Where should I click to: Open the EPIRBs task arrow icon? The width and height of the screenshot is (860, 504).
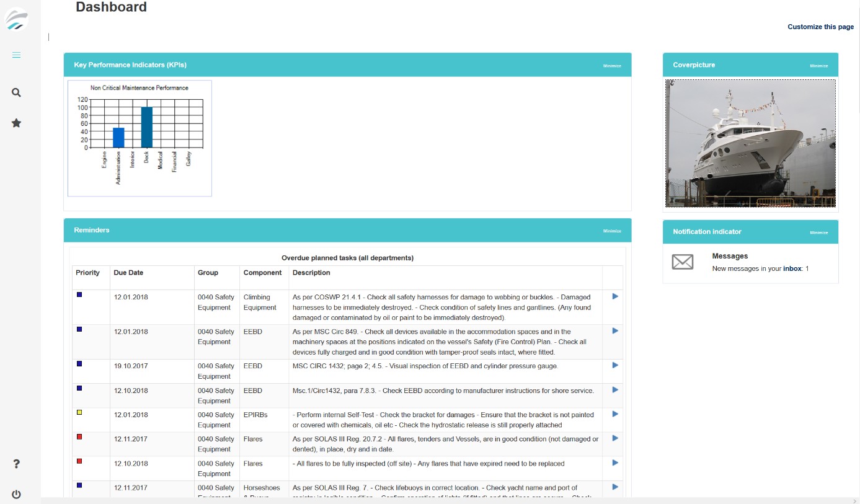coord(615,413)
